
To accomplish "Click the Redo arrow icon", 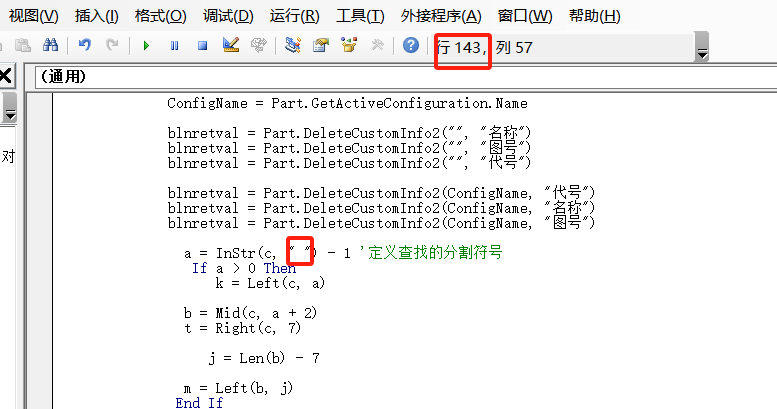I will click(112, 46).
